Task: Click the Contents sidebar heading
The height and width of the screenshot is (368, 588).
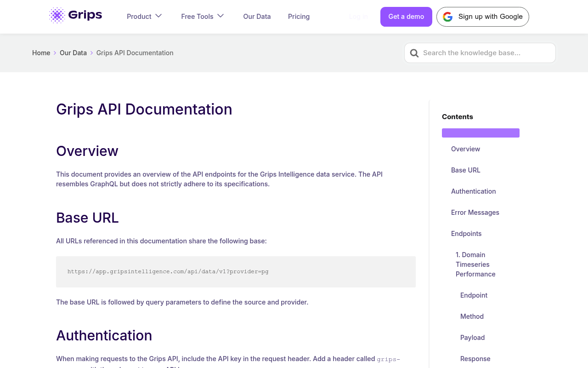Action: [458, 117]
